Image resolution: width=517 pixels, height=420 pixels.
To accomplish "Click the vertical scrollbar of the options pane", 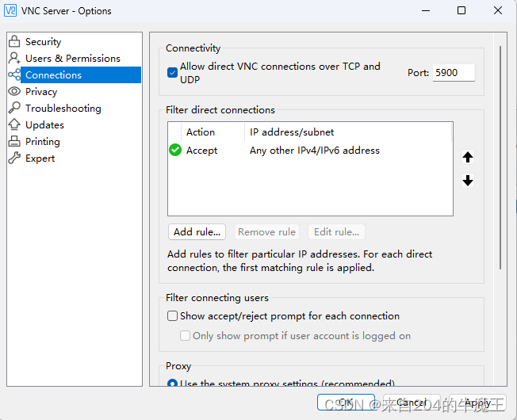I will (500, 158).
